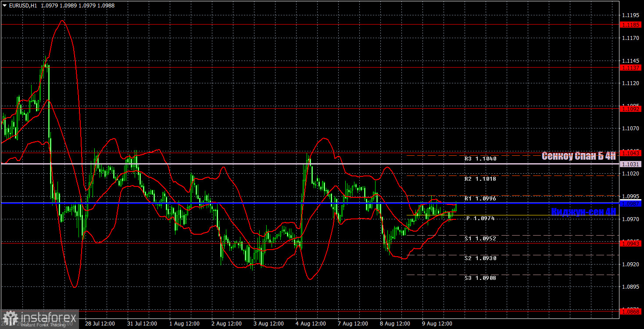Click the 8 Aug 12:00 time label

(395, 324)
